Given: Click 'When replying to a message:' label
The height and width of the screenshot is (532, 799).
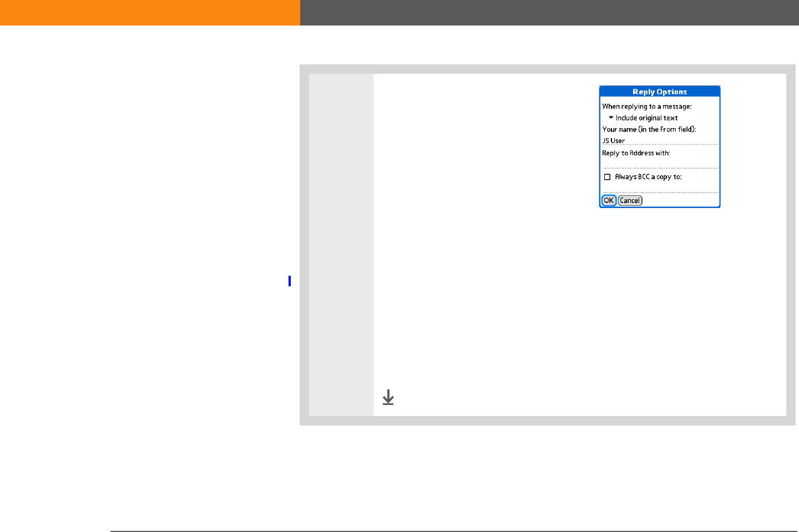Looking at the screenshot, I should click(647, 107).
